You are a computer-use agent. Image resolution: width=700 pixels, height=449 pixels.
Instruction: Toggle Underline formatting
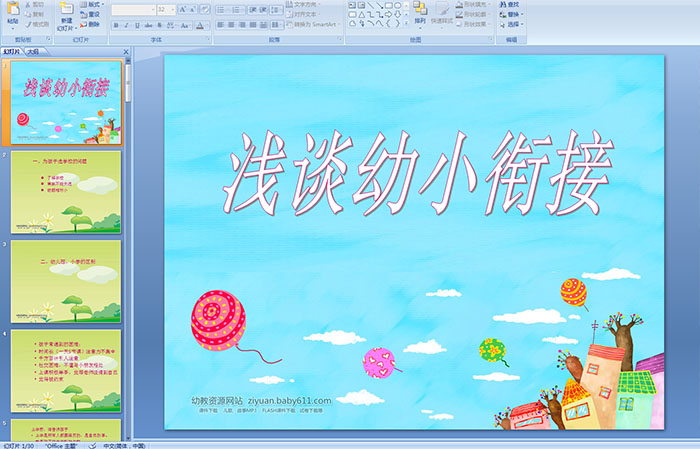coord(137,25)
